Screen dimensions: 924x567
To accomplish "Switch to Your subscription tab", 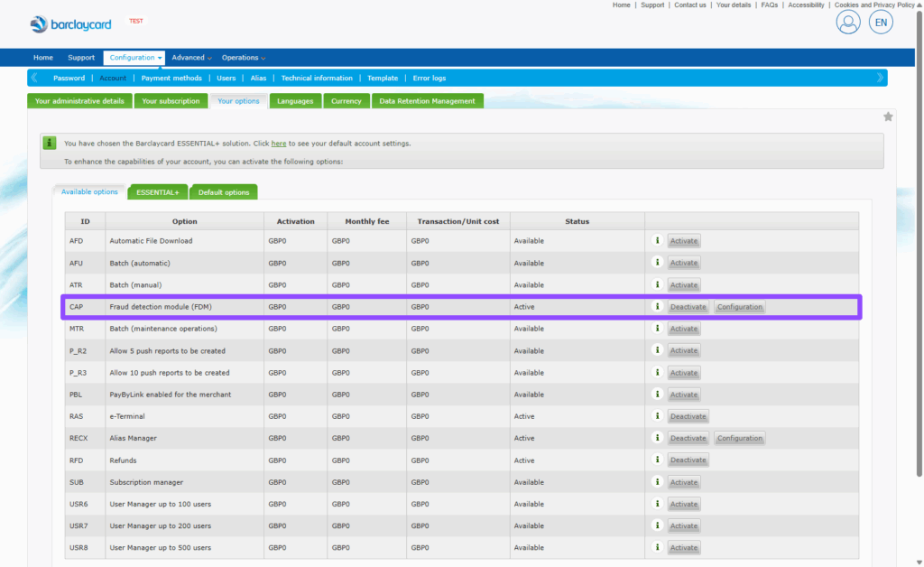I will (171, 101).
